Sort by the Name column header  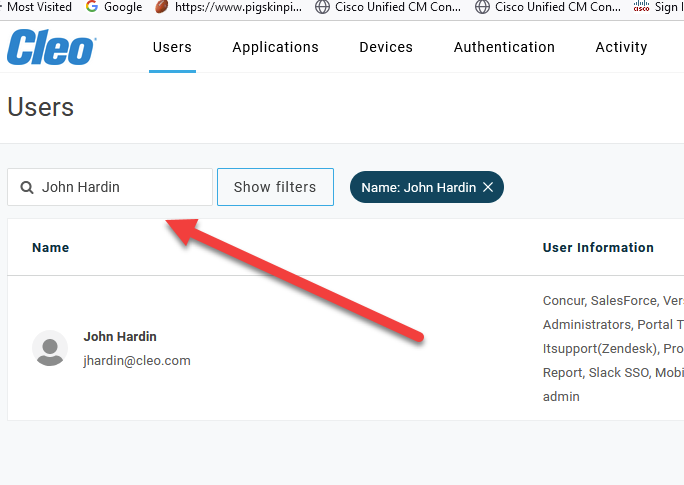pos(51,248)
